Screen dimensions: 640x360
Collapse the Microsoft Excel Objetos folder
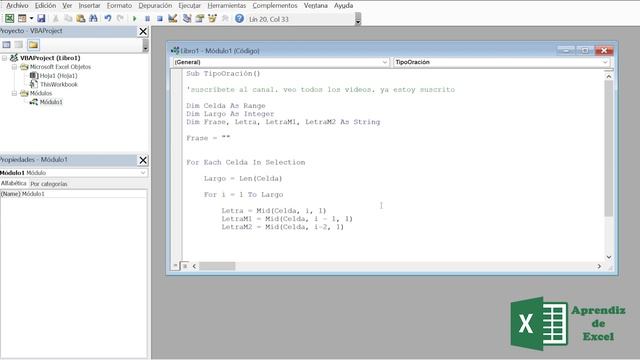(x=14, y=67)
